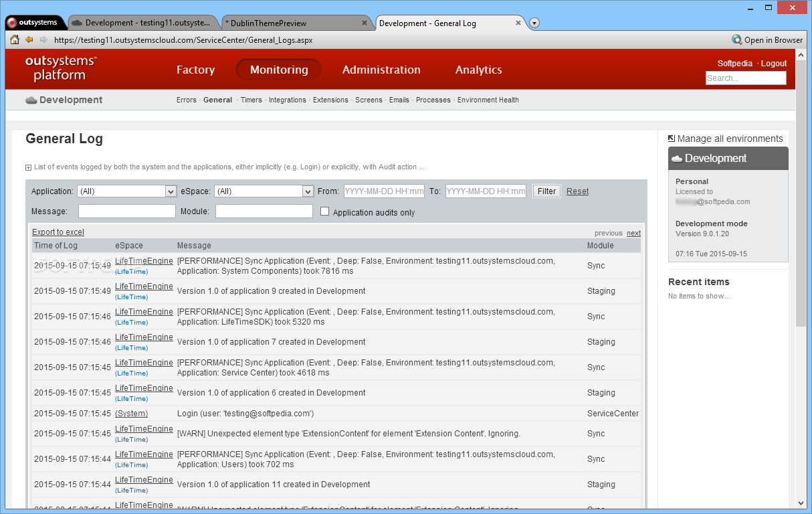Click the scrollbar up arrow

[x=801, y=56]
